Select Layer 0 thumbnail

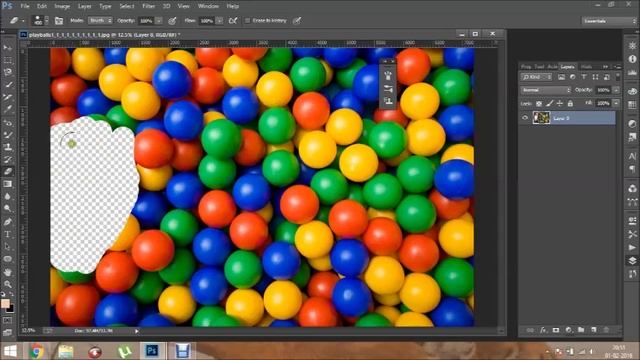click(x=541, y=118)
